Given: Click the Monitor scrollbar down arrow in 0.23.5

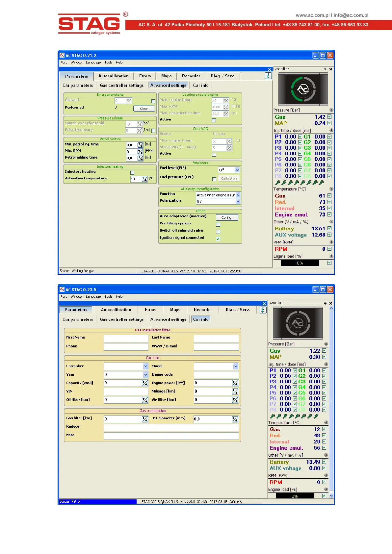Looking at the screenshot, I should 331,496.
